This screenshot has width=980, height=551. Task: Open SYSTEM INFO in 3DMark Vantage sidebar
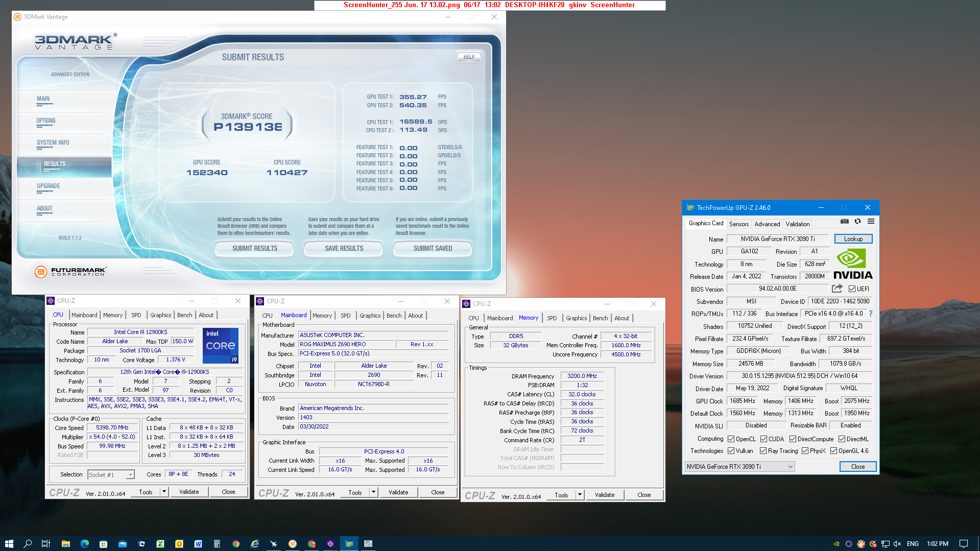[x=53, y=143]
